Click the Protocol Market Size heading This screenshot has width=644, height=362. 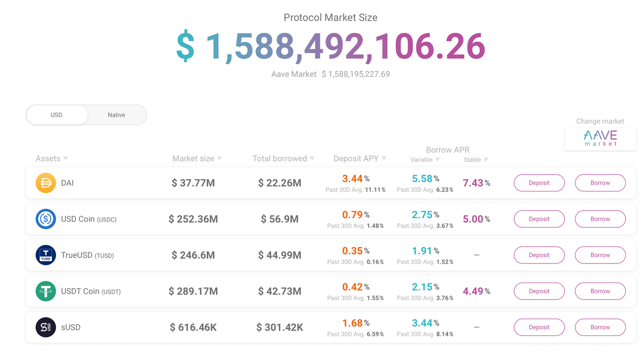(331, 18)
